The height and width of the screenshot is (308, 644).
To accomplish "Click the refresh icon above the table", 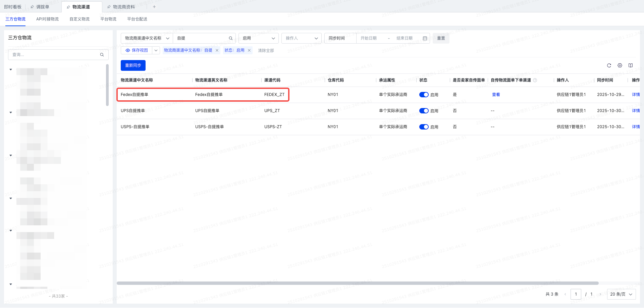I will (609, 65).
